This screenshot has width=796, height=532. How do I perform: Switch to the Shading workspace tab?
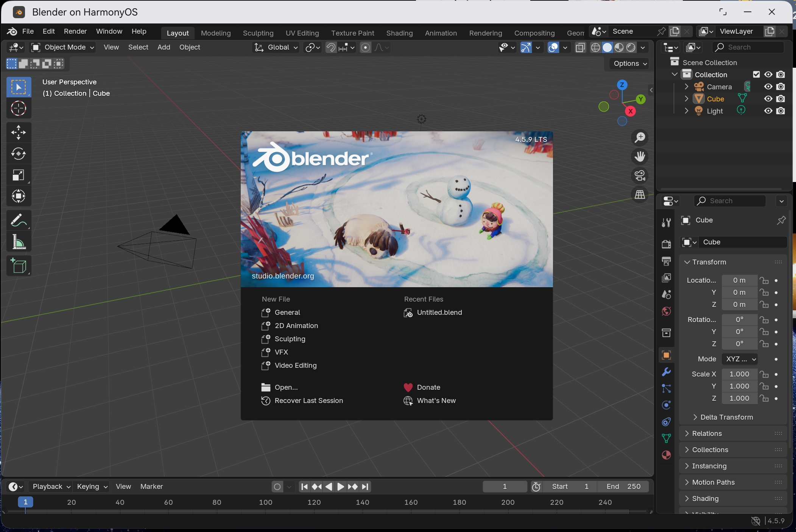tap(400, 33)
